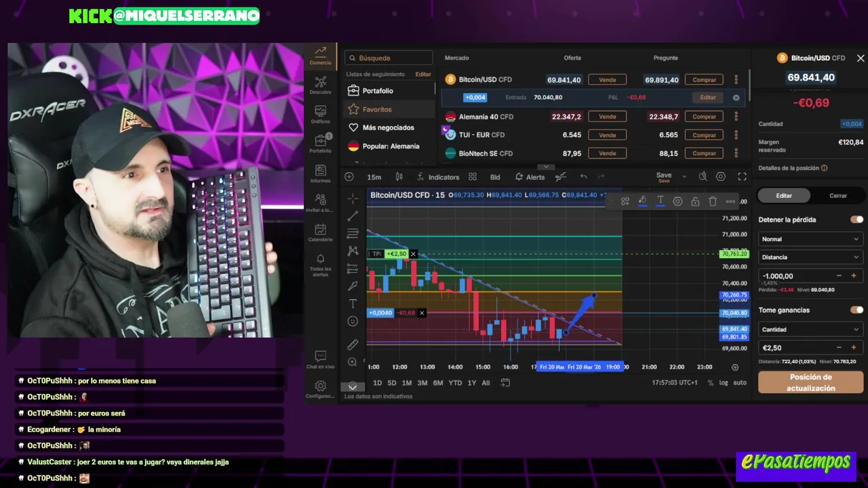Switch to the Cerrar tab
This screenshot has height=488, width=868.
pos(838,196)
